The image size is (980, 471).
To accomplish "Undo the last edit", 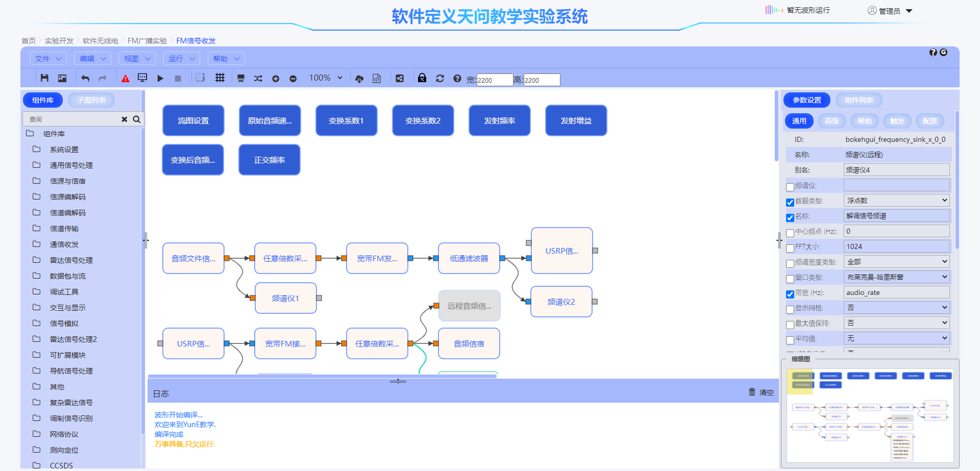I will (85, 78).
